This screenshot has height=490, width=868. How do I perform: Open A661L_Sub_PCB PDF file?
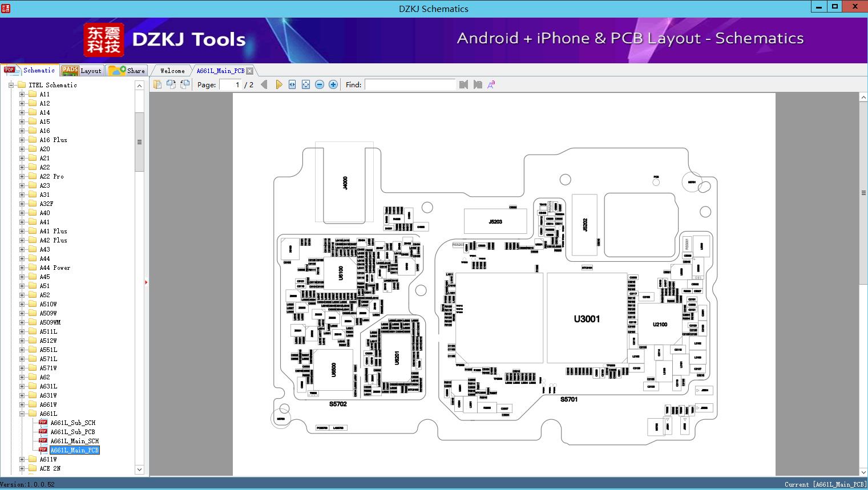point(73,432)
